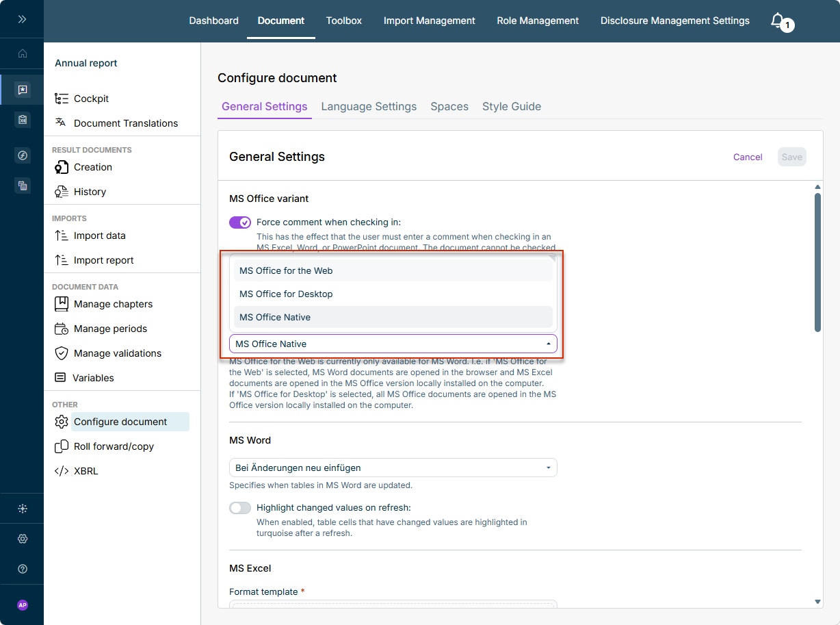Viewport: 840px width, 625px height.
Task: Expand the sidebar with double chevron icon
Action: [22, 19]
